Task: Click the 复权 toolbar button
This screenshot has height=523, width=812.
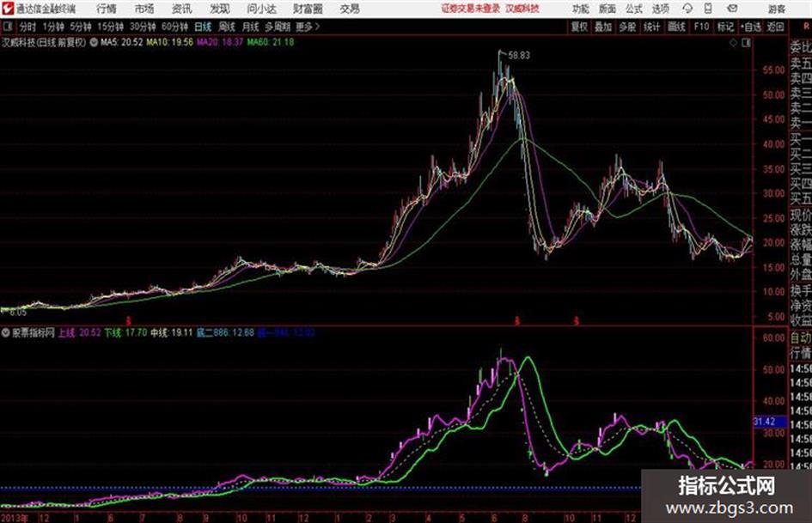Action: coord(579,27)
